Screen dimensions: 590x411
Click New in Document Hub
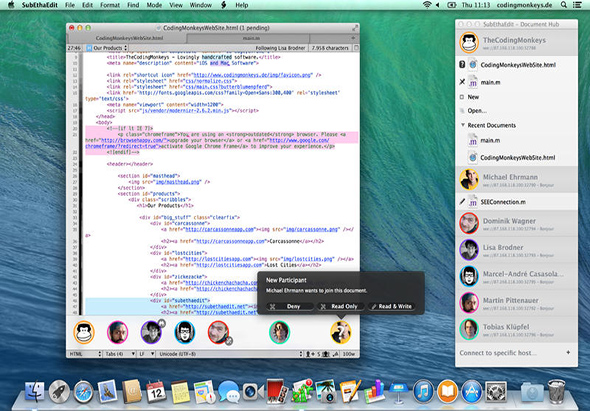(x=473, y=97)
